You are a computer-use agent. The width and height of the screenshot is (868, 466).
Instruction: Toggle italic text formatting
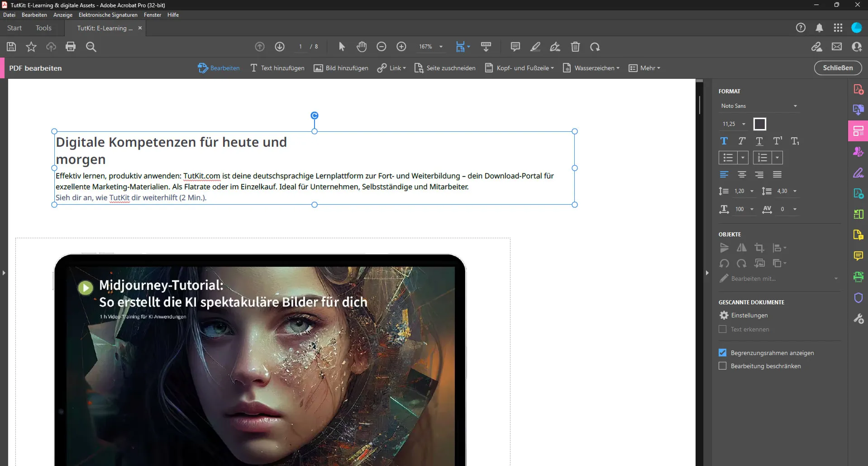(x=742, y=141)
